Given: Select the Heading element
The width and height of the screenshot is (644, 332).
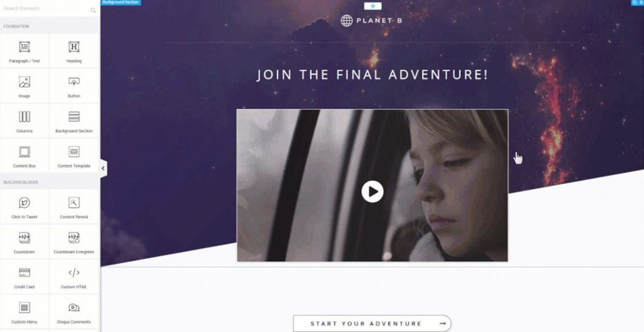Looking at the screenshot, I should coord(74,51).
